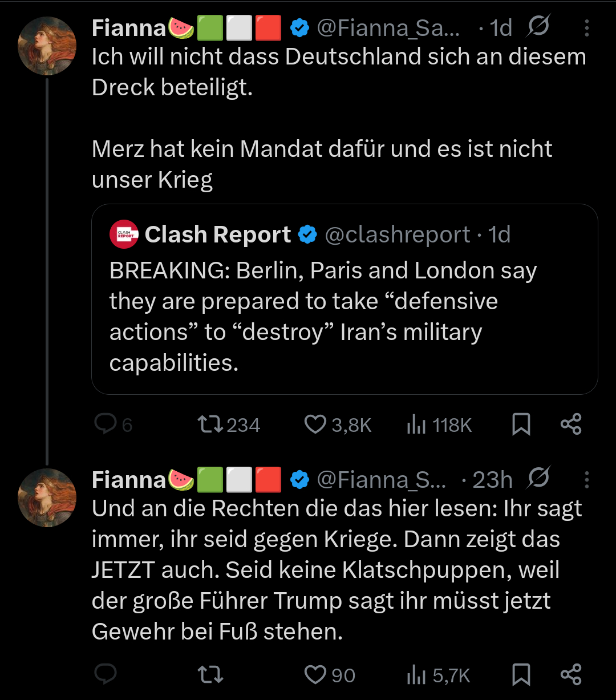This screenshot has height=700, width=616.
Task: Open more options menu on 23h tweet
Action: click(x=586, y=480)
